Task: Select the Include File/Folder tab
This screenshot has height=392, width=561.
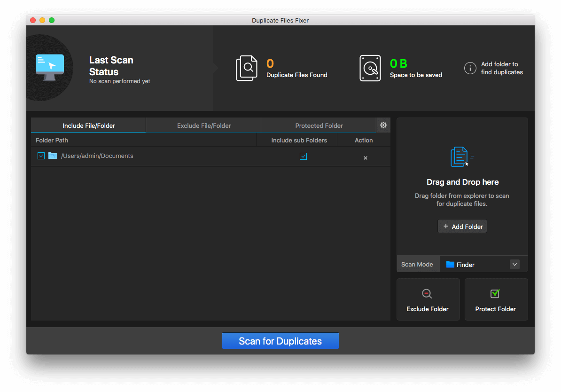Action: tap(88, 125)
